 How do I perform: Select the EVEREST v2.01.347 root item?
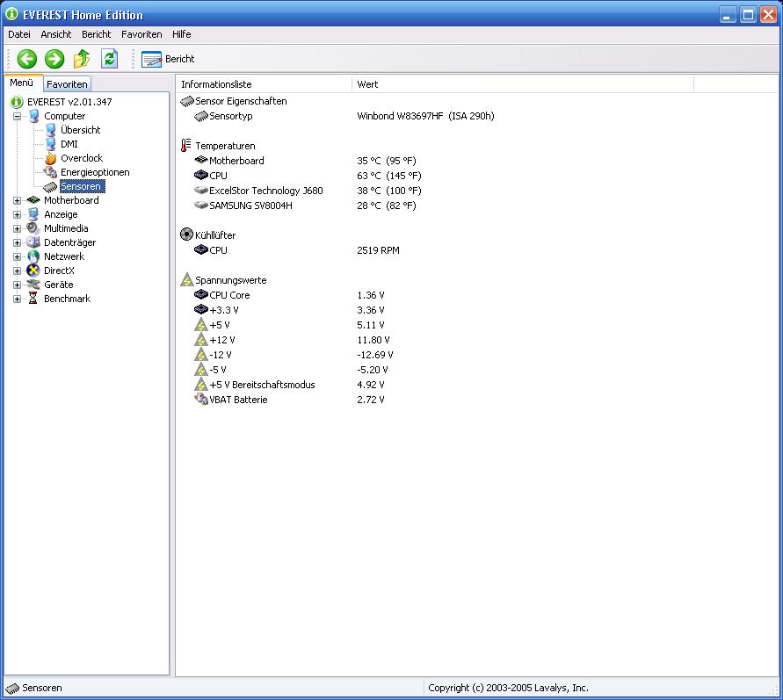coord(69,102)
